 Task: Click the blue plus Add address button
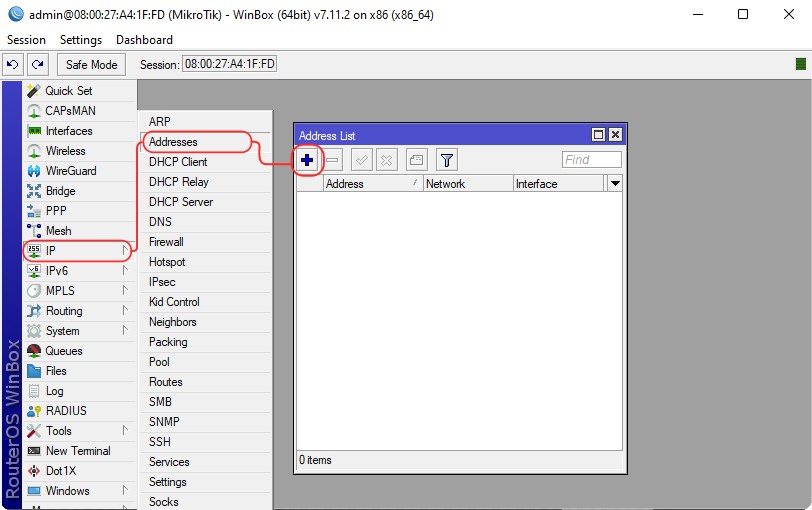pos(308,160)
